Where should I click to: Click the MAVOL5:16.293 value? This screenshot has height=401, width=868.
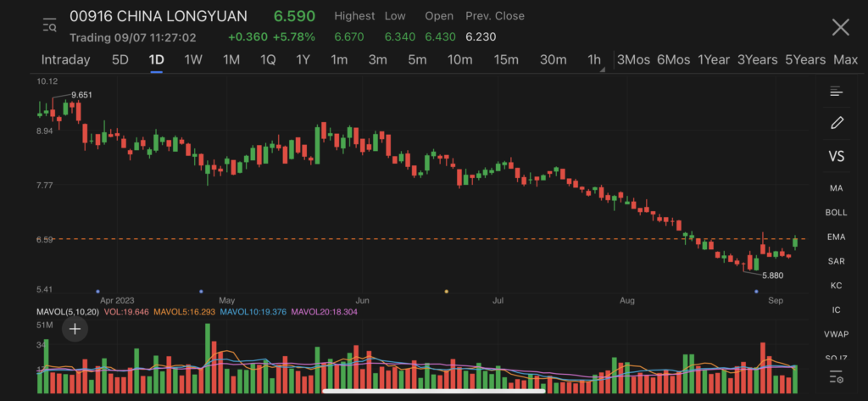pyautogui.click(x=185, y=312)
